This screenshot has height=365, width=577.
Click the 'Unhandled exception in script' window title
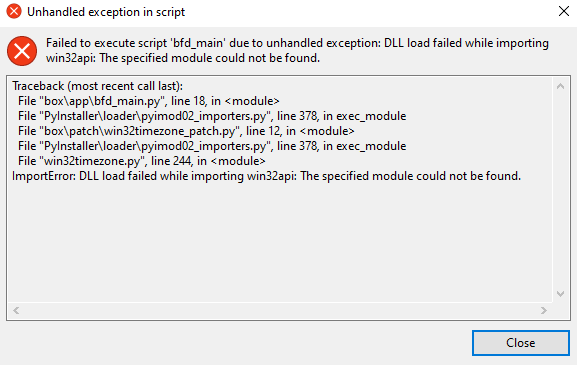(x=106, y=12)
